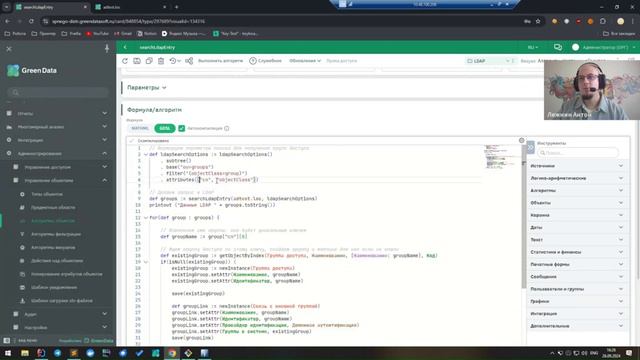Bookmark this page with the star icon
The image size is (640, 360).
click(538, 21)
